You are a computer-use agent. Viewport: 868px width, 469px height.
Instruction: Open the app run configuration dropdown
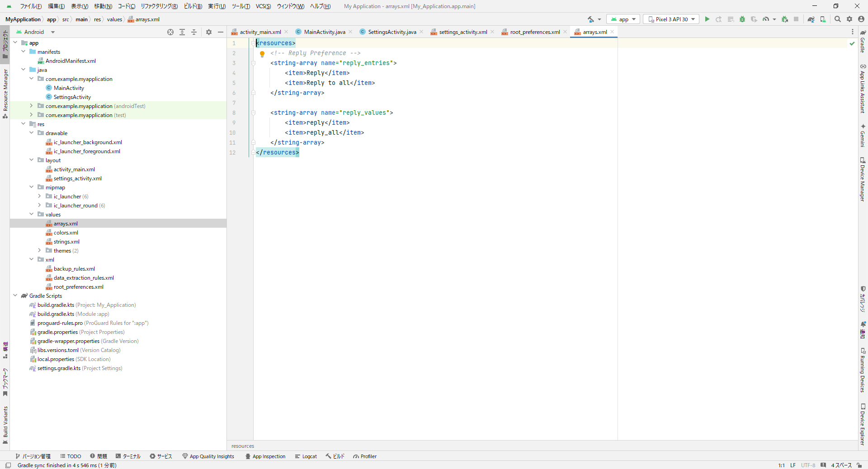point(623,19)
